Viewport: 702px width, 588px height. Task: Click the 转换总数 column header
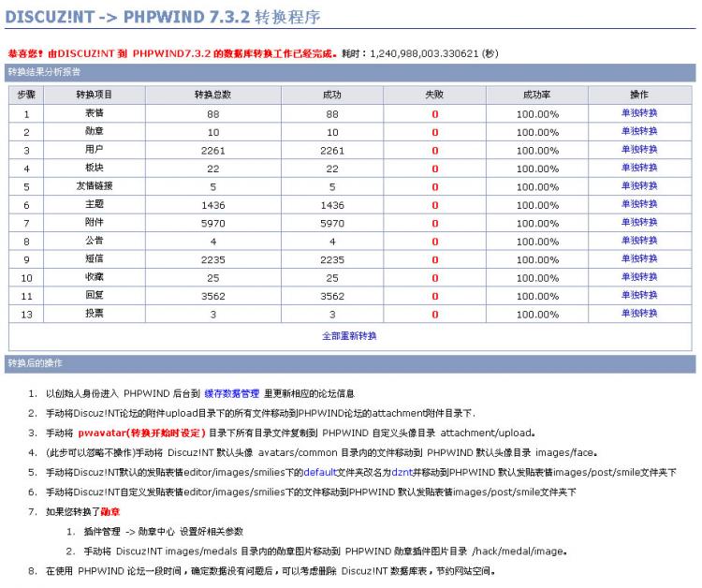[213, 95]
